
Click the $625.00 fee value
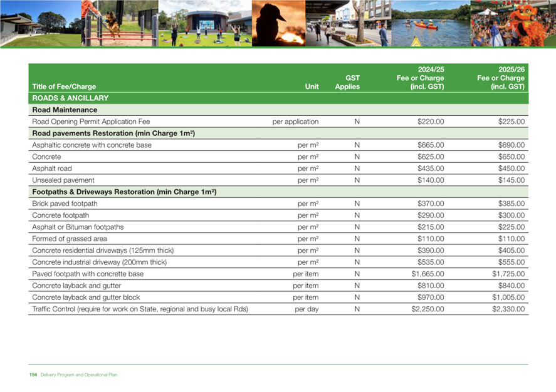tap(431, 157)
